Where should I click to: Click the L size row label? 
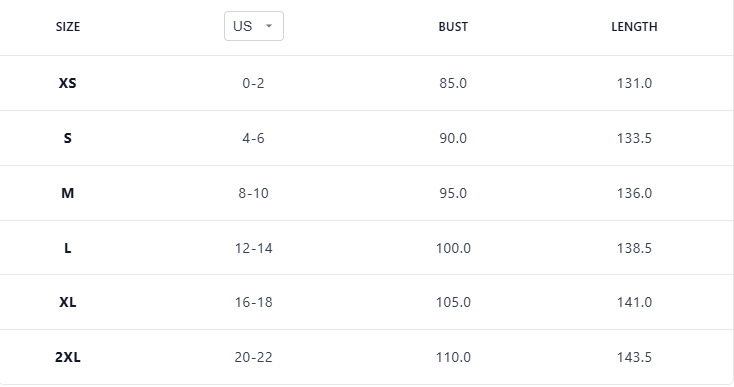coord(67,248)
